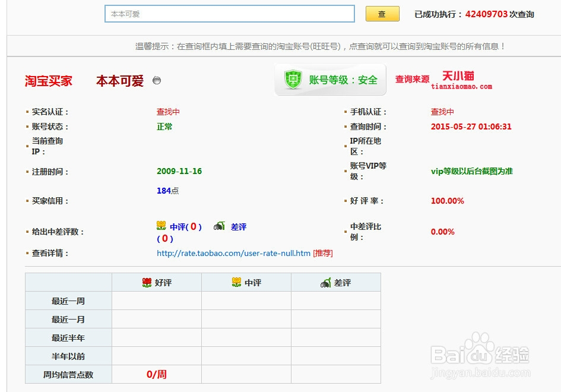Click the bad review icon in 差评 column header

(325, 283)
